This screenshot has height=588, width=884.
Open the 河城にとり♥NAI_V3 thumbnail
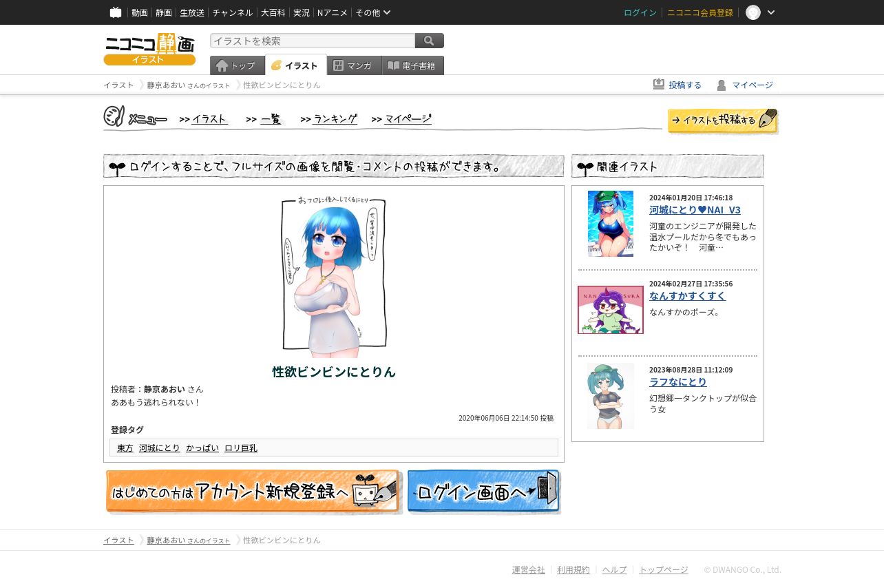pyautogui.click(x=611, y=224)
